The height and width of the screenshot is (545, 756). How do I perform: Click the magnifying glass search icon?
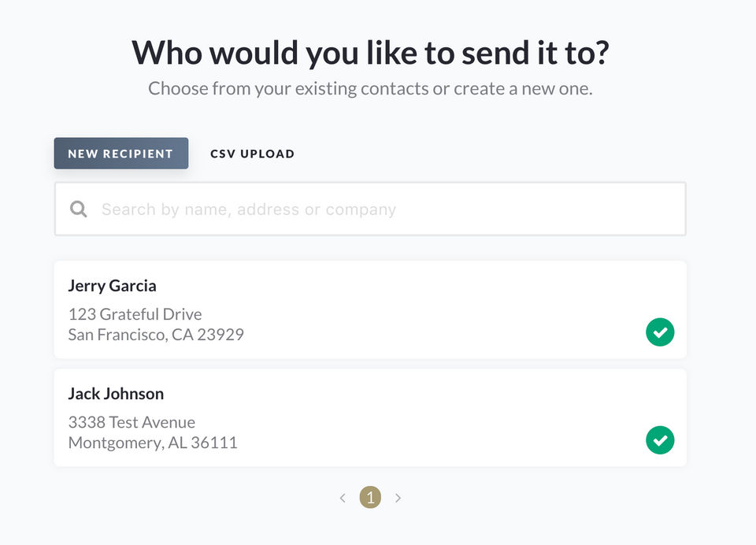coord(79,209)
